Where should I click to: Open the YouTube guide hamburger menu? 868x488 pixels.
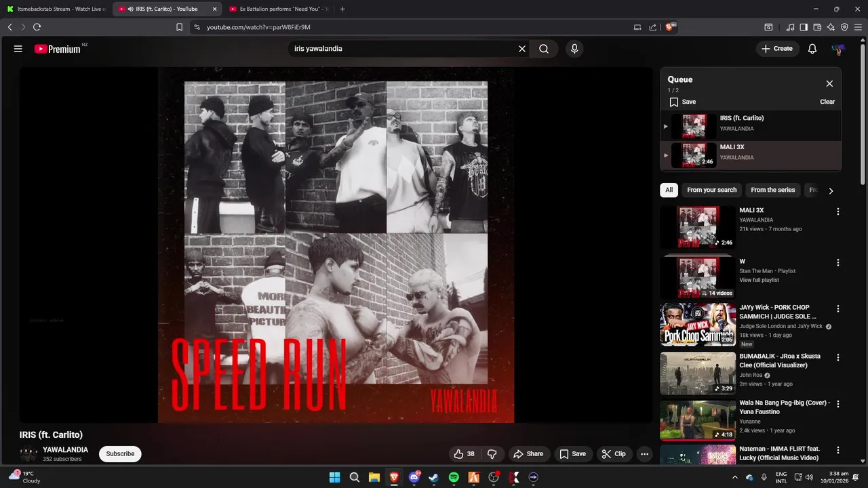(18, 49)
